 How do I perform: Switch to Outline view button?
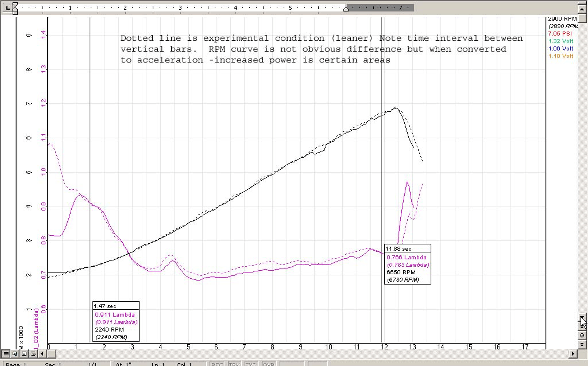coord(33,353)
